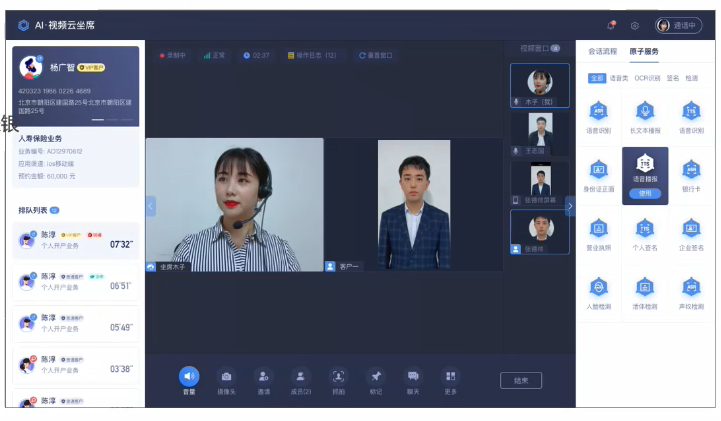The width and height of the screenshot is (721, 421).
Task: Click the 录制中 recording indicator
Action: coord(172,55)
